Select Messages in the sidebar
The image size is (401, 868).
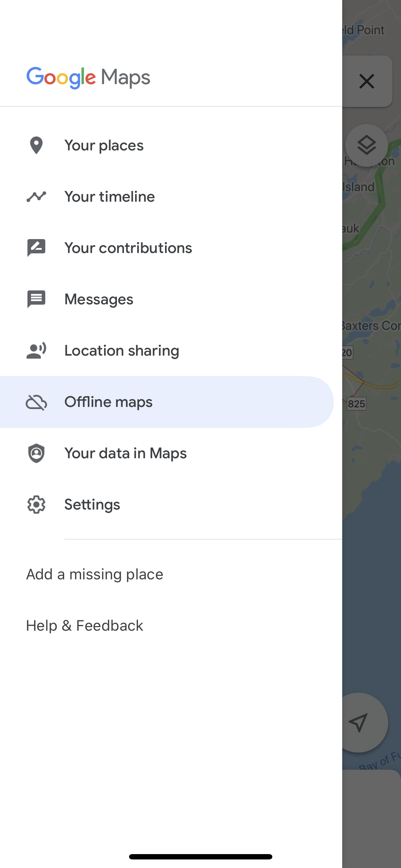(99, 299)
